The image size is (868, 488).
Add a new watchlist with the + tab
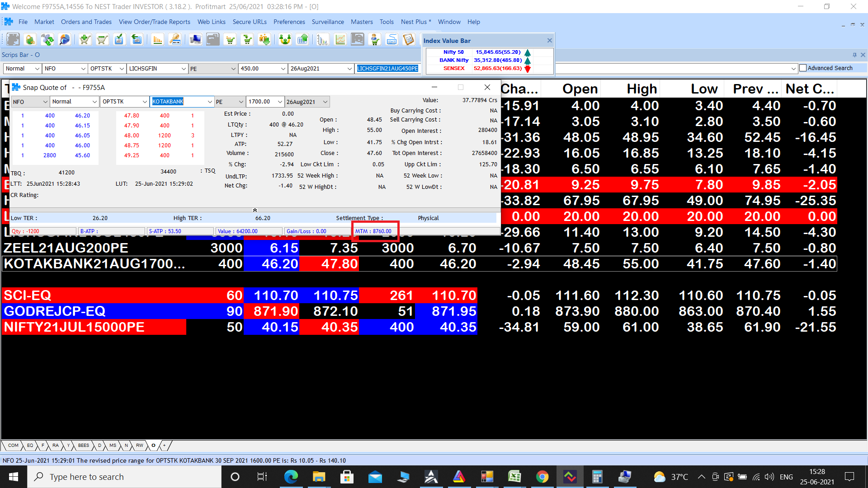click(165, 446)
